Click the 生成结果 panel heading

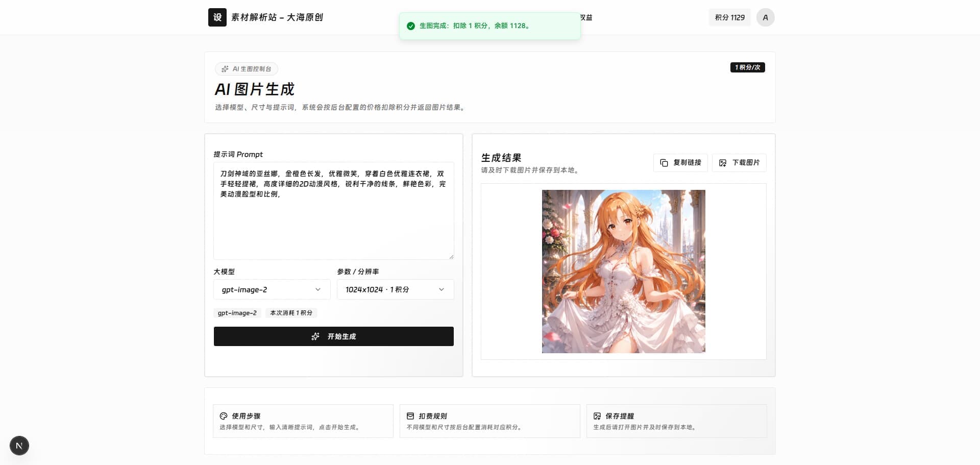pyautogui.click(x=501, y=158)
